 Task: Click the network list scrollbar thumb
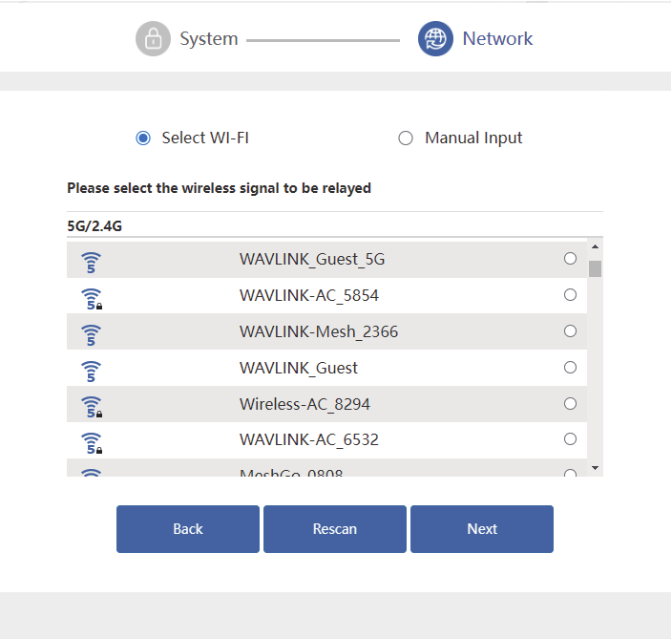point(595,267)
